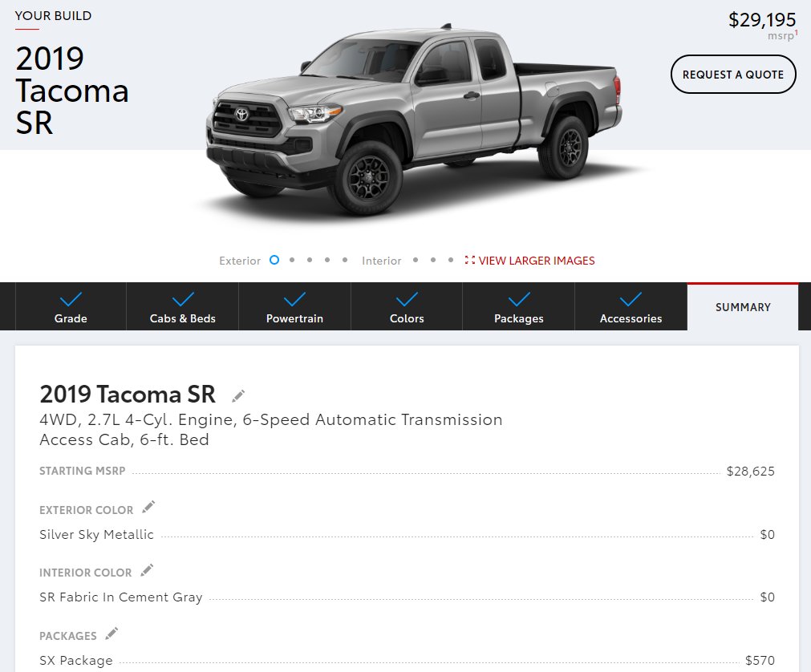Edit the 2019 Tacoma SR pencil icon

[x=238, y=396]
